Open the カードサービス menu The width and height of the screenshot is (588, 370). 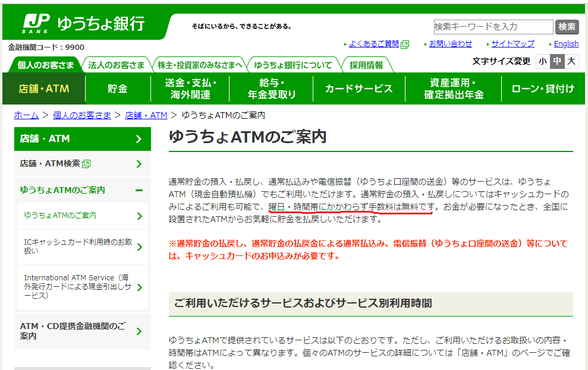359,88
